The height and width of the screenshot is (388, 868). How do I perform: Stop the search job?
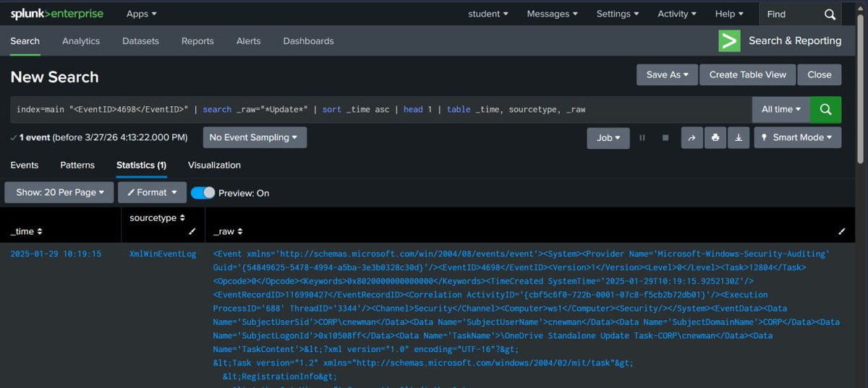pos(665,137)
